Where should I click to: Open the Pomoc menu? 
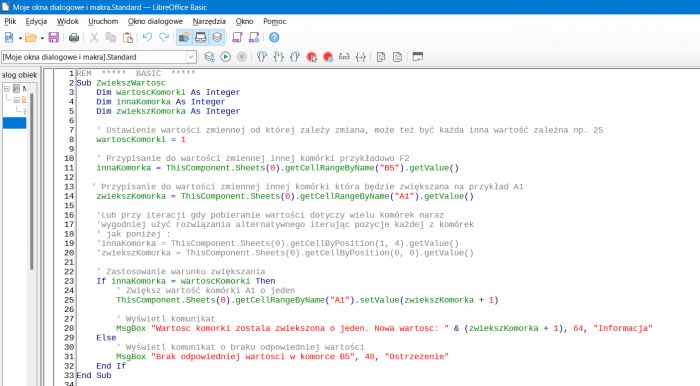pos(275,21)
